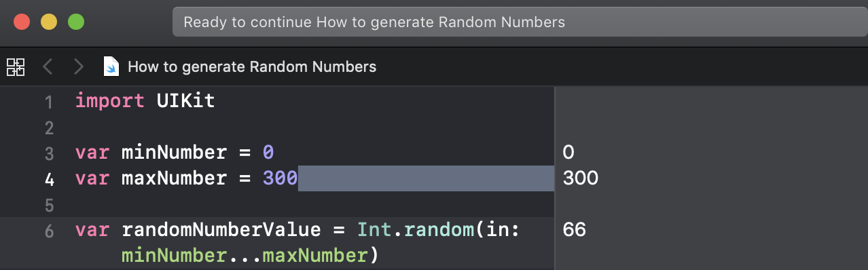Click line number 4 in gutter
Image resolution: width=868 pixels, height=270 pixels.
(x=48, y=180)
